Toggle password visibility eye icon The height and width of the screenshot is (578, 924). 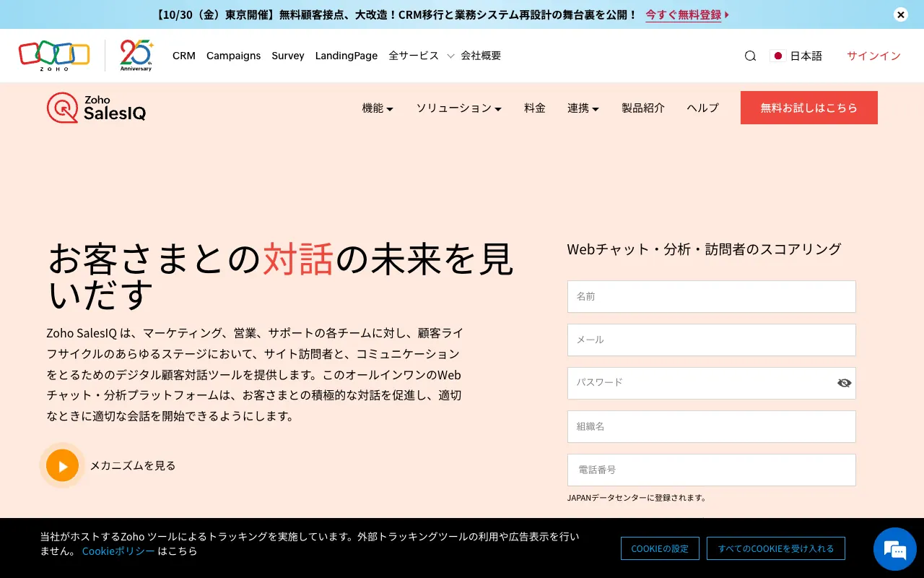click(x=844, y=383)
